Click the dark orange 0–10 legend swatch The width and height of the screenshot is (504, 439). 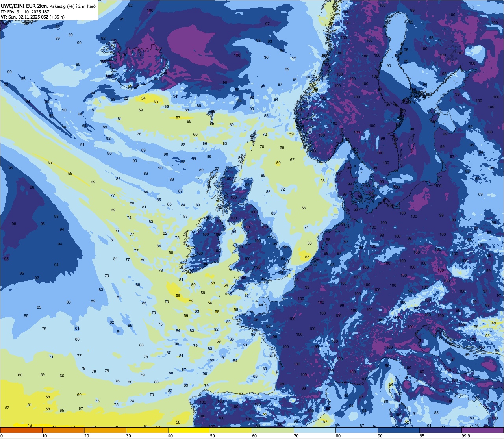(x=21, y=430)
